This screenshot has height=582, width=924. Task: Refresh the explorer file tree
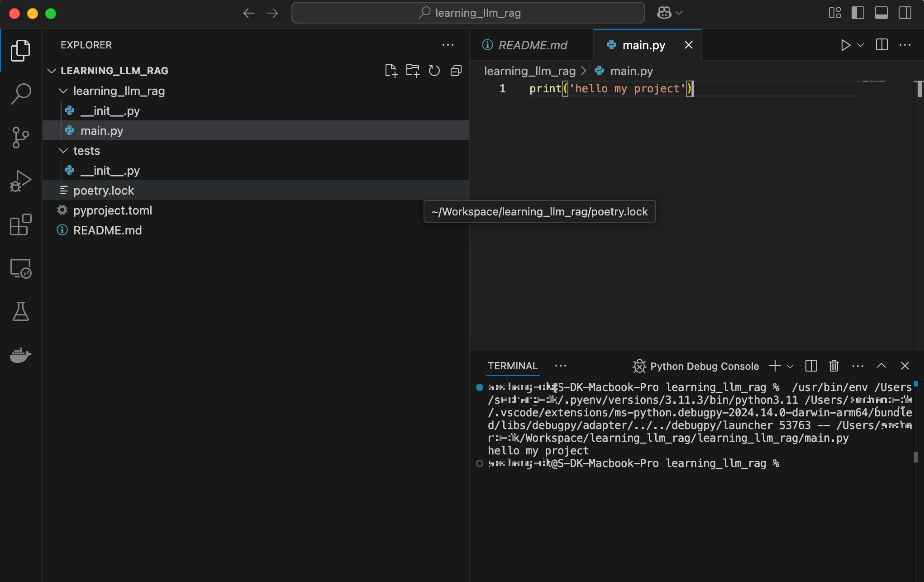(x=434, y=71)
